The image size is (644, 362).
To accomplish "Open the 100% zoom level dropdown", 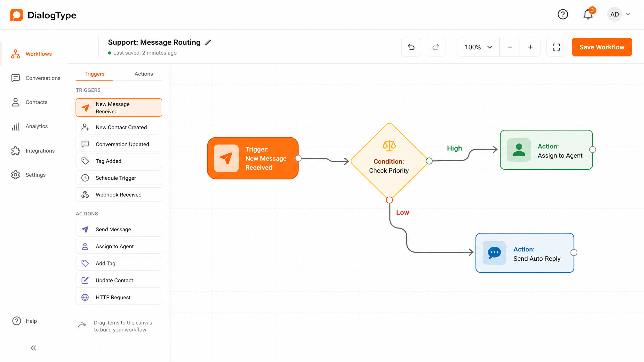I will [x=478, y=47].
